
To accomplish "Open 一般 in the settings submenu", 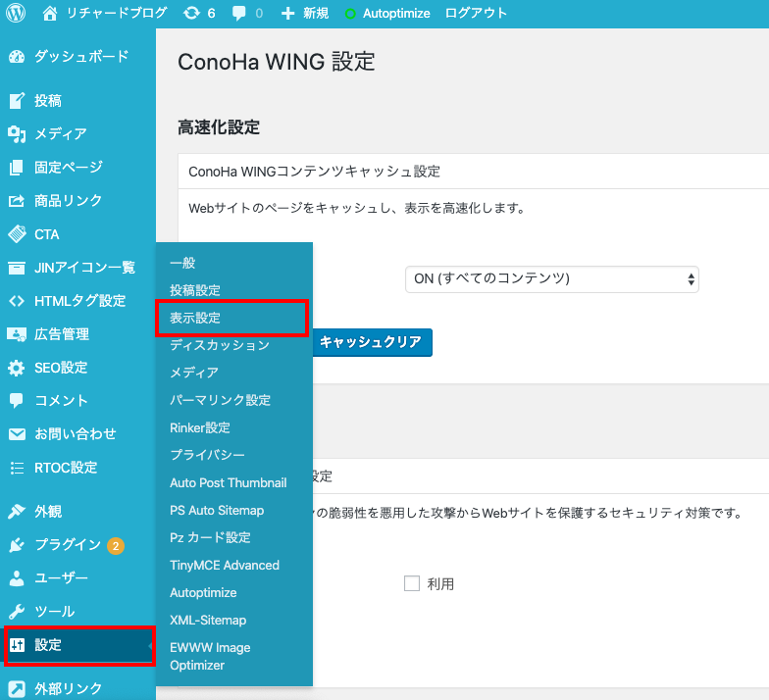I will pos(182,263).
